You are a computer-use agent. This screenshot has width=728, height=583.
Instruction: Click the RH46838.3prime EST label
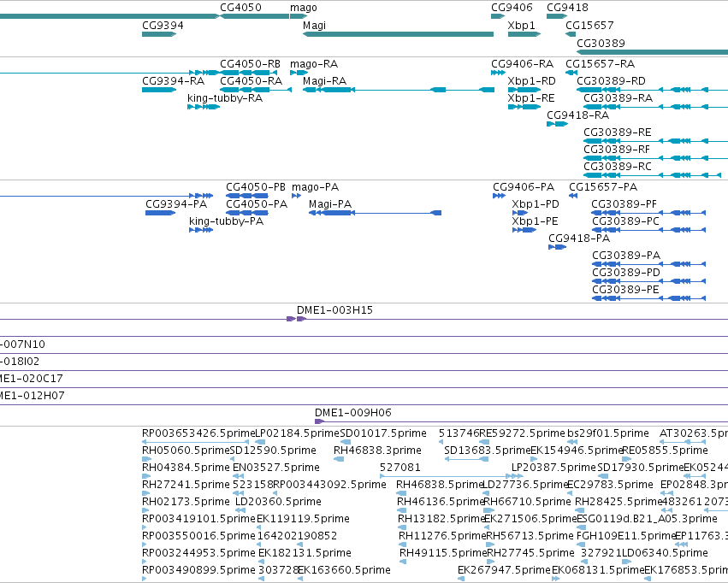(377, 450)
